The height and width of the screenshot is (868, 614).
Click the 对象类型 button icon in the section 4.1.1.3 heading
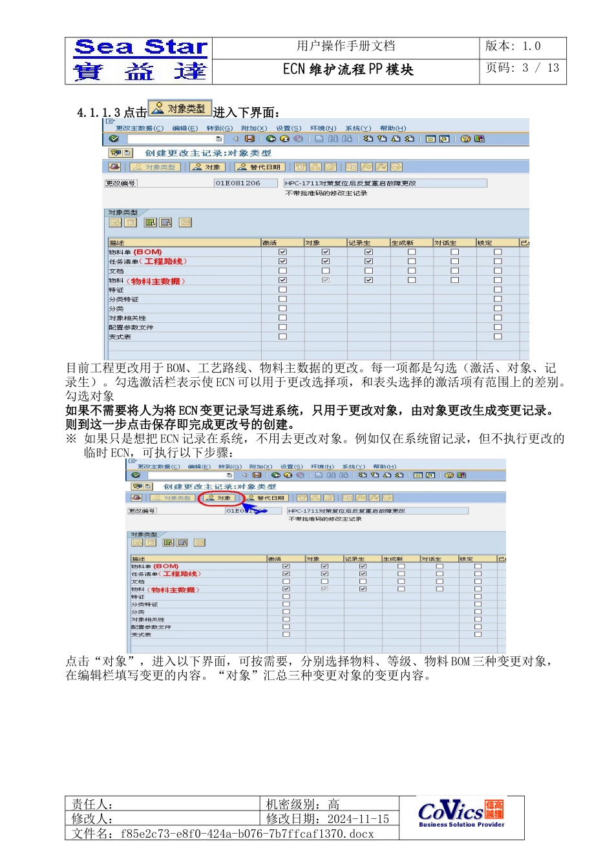(180, 108)
